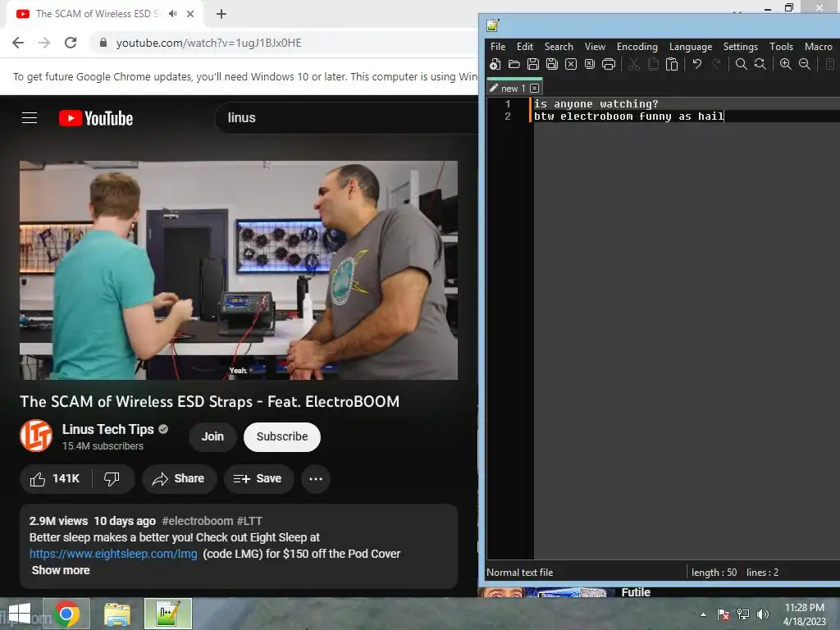This screenshot has height=630, width=840.
Task: Save the video to a playlist
Action: pos(258,478)
